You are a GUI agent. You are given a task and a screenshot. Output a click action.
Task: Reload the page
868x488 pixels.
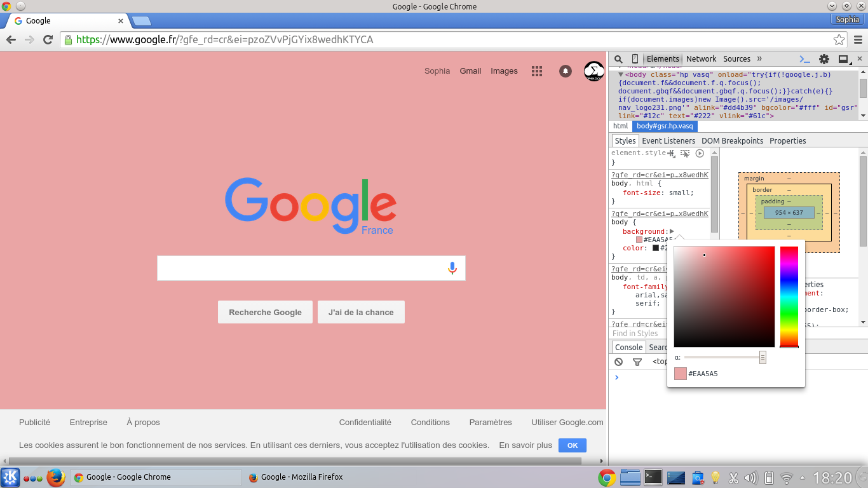[x=48, y=39]
